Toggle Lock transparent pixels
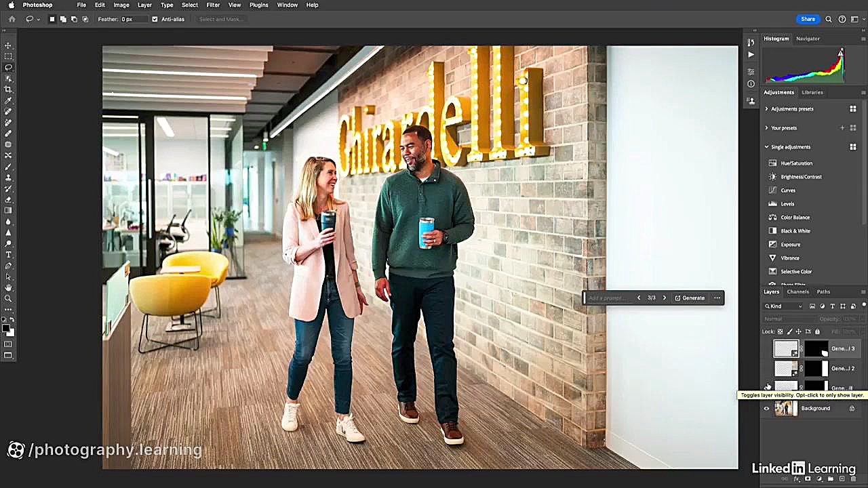This screenshot has height=488, width=868. point(780,331)
